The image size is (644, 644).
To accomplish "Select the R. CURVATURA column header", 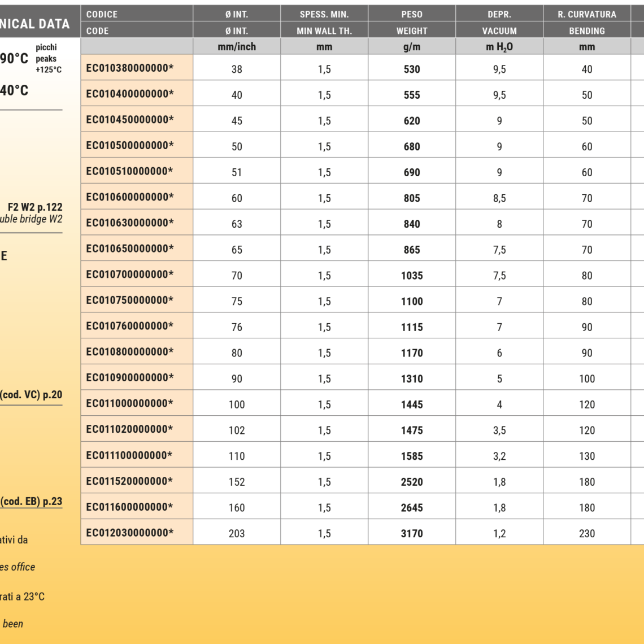I will tap(587, 14).
